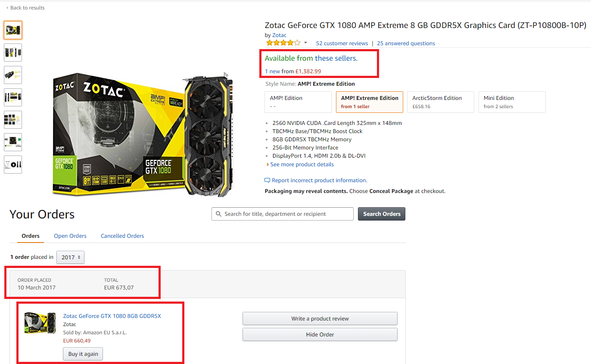Click the magnifier icon in orders search
The image size is (591, 364).
tap(218, 214)
